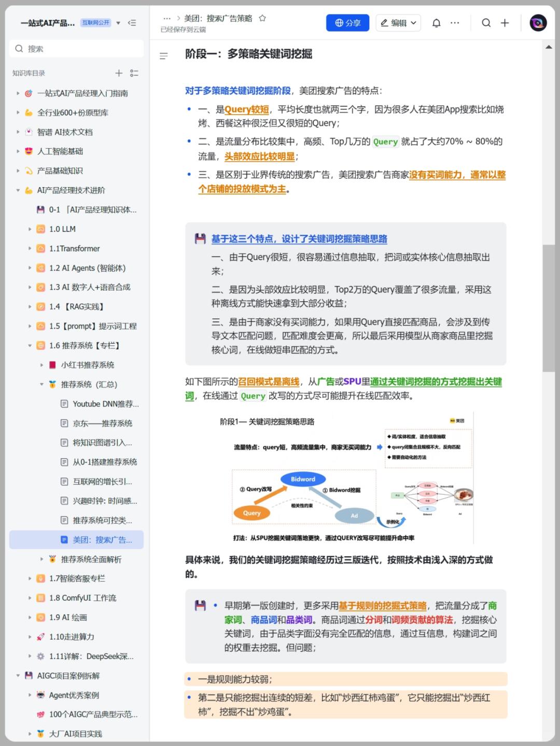
Task: Expand the 一站式AI产品经理入门指南 tree item
Action: (x=18, y=93)
